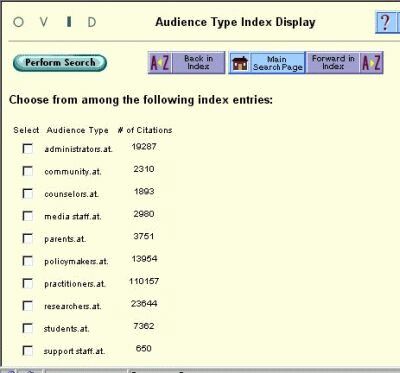Check the researchers.at. checkbox
The height and width of the screenshot is (373, 400).
pyautogui.click(x=28, y=306)
